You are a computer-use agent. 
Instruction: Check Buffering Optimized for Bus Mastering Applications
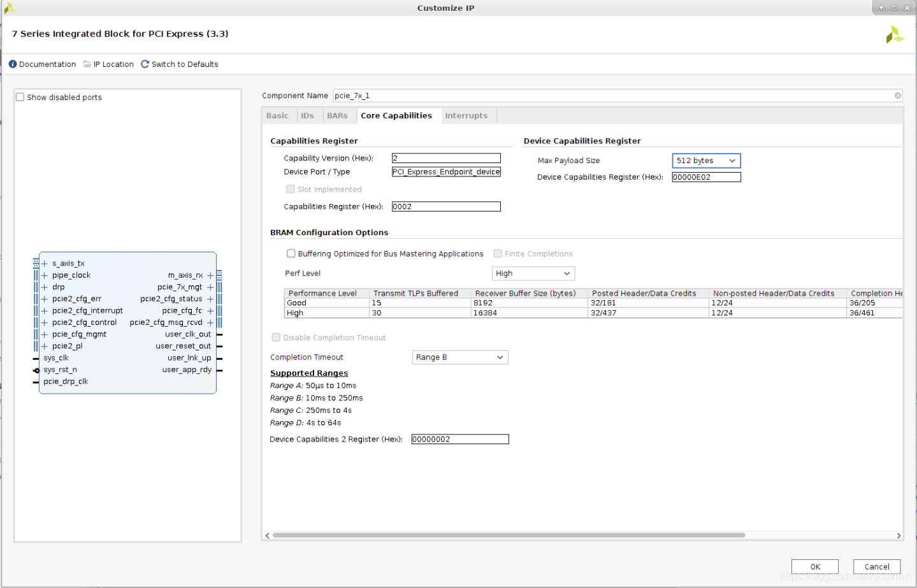tap(291, 254)
